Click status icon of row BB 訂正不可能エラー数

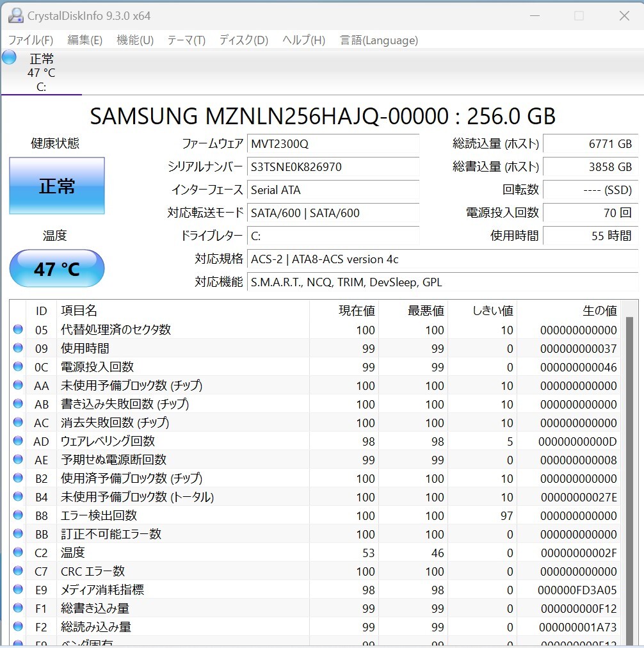click(x=18, y=533)
